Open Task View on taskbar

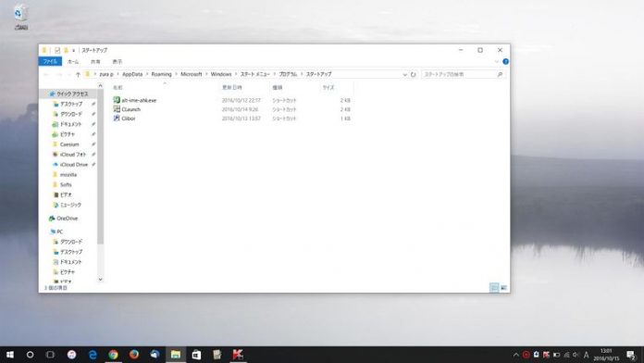[50, 355]
